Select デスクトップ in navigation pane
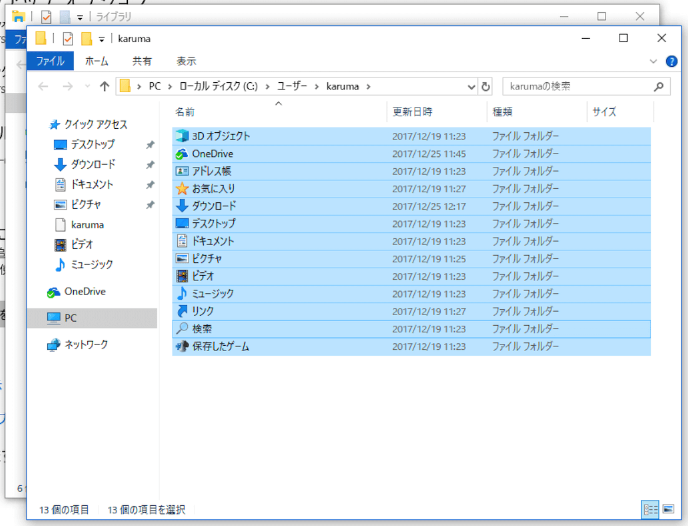The image size is (688, 526). point(93,144)
